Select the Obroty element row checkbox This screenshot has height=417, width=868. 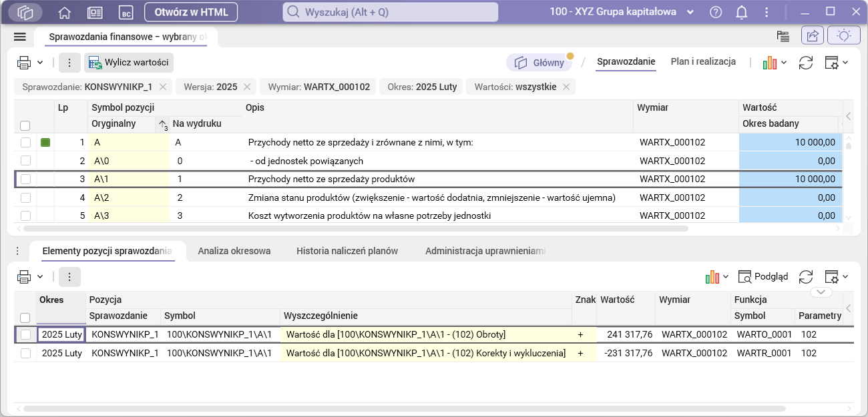[x=25, y=334]
